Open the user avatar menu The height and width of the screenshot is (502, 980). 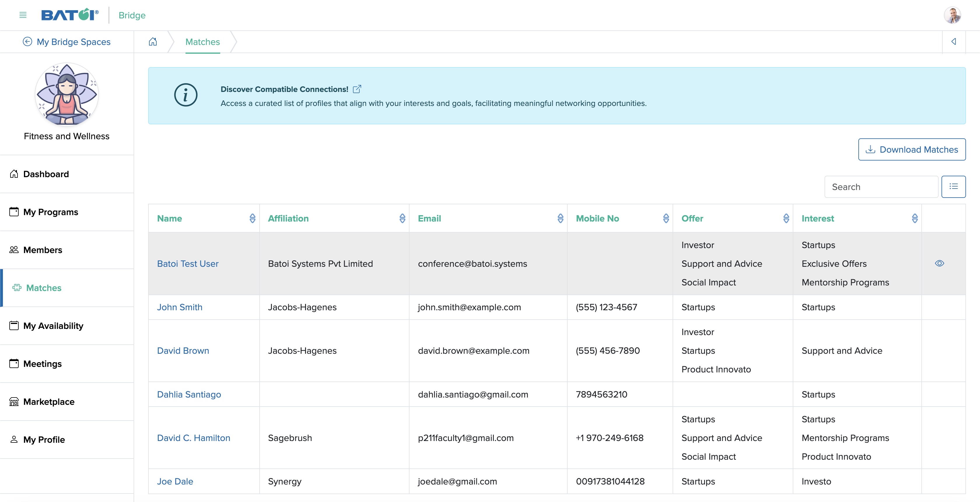953,15
